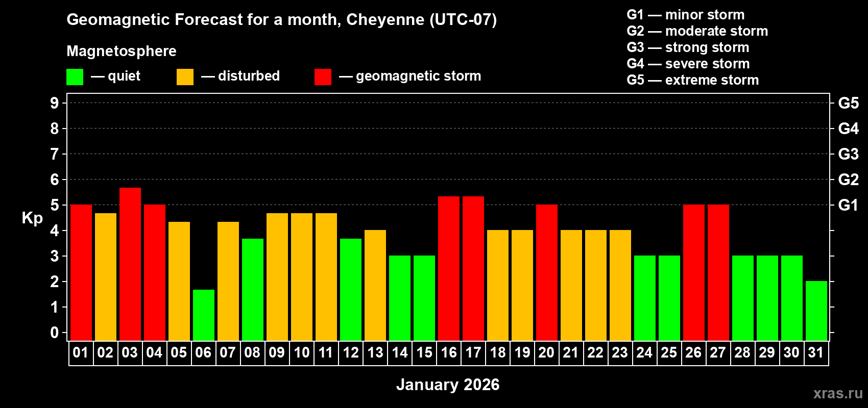The height and width of the screenshot is (408, 868).
Task: Click the G1 label on right axis
Action: (x=849, y=205)
